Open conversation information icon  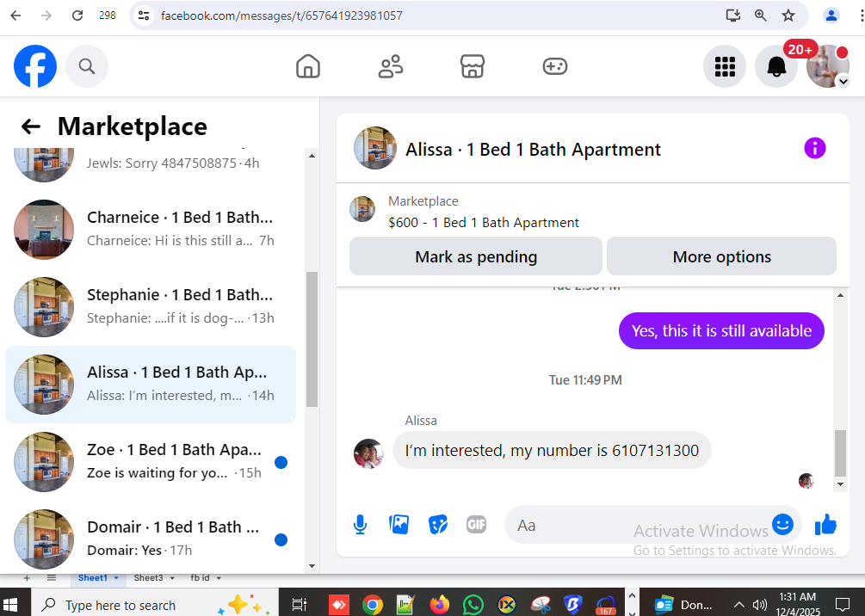point(815,148)
